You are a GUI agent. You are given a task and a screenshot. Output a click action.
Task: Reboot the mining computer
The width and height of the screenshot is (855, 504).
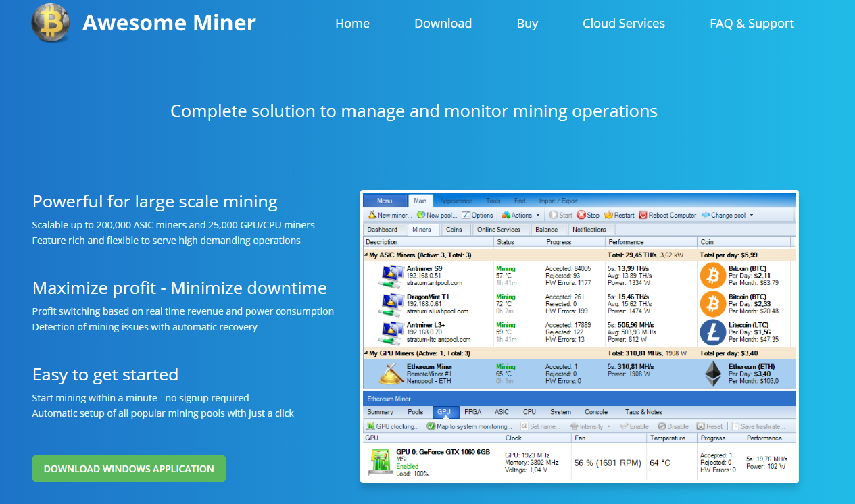click(669, 214)
